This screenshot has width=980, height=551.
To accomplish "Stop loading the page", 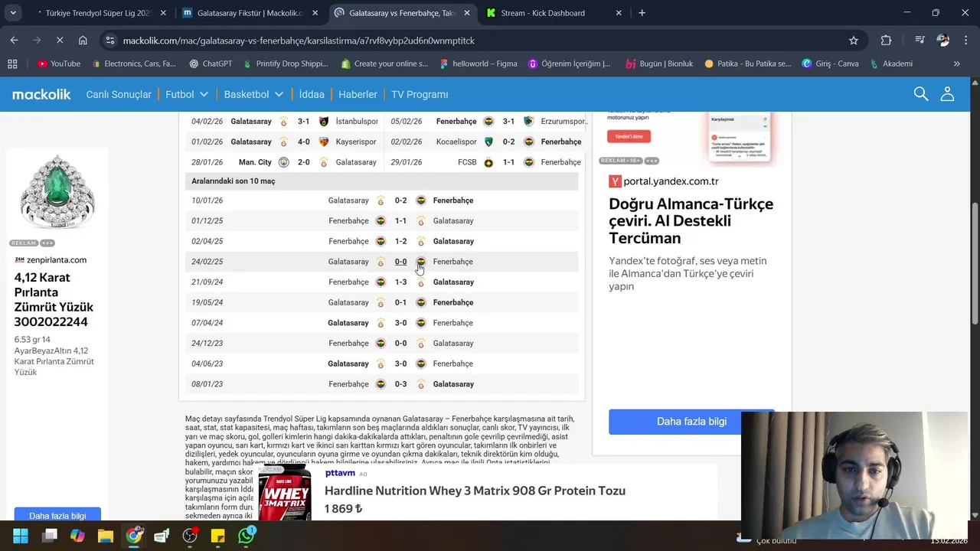I will [60, 41].
